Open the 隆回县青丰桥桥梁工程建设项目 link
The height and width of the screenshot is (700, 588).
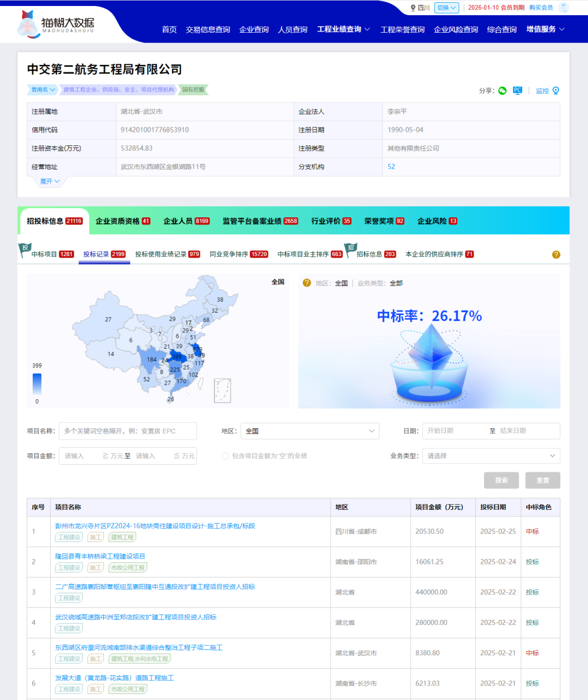click(x=100, y=556)
